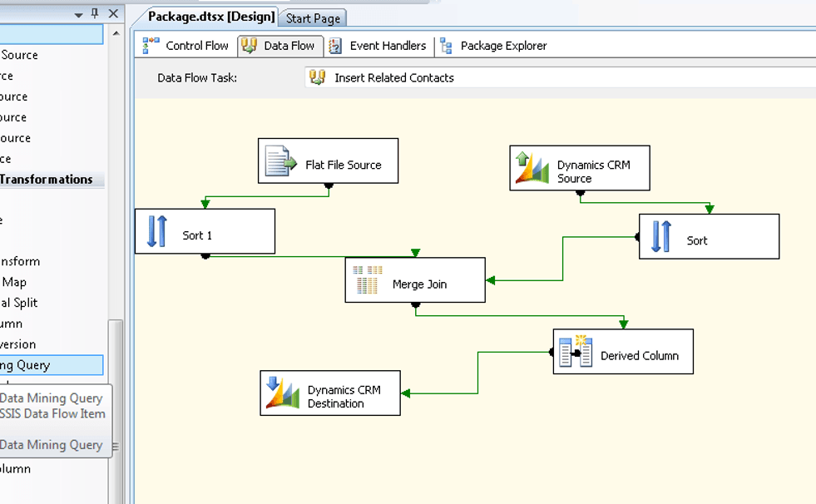Open the Package Explorer tab

[493, 46]
